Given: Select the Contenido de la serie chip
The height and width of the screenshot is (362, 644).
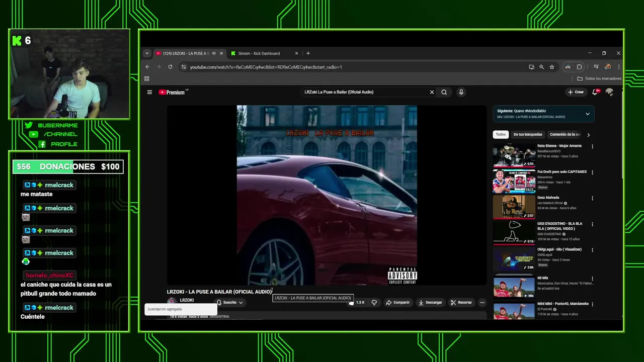Looking at the screenshot, I should coord(565,134).
